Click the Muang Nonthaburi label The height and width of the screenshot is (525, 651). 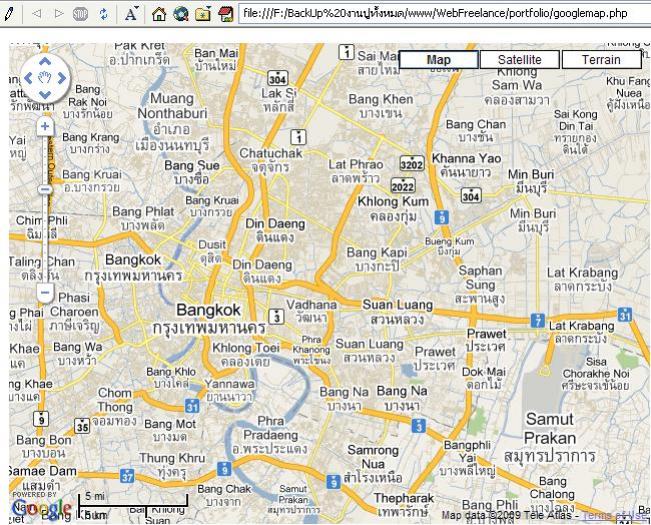pyautogui.click(x=172, y=122)
